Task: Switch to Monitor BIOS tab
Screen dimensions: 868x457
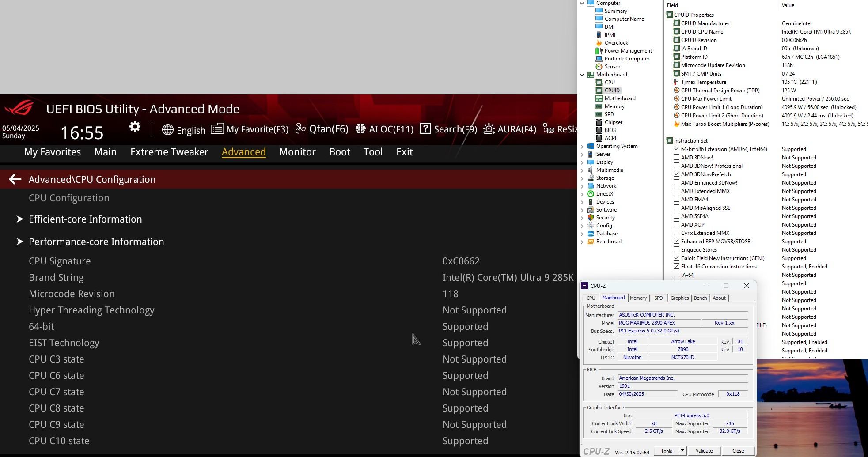Action: pos(297,152)
